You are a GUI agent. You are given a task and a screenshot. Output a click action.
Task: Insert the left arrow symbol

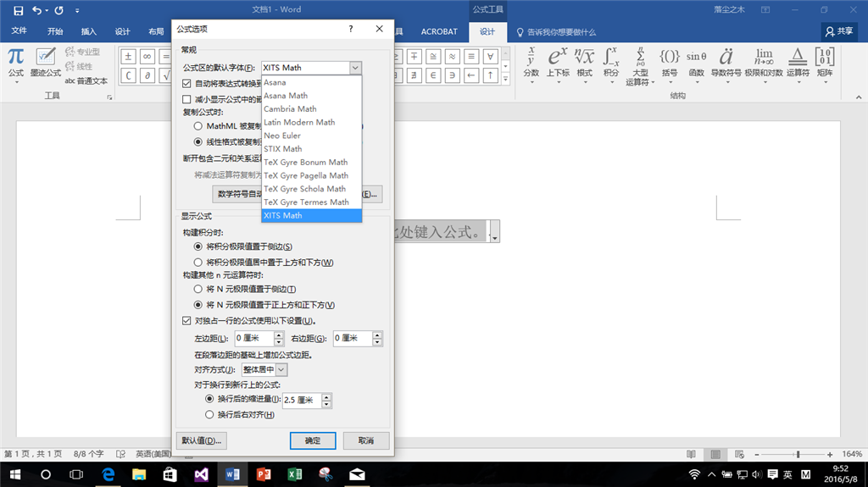471,75
